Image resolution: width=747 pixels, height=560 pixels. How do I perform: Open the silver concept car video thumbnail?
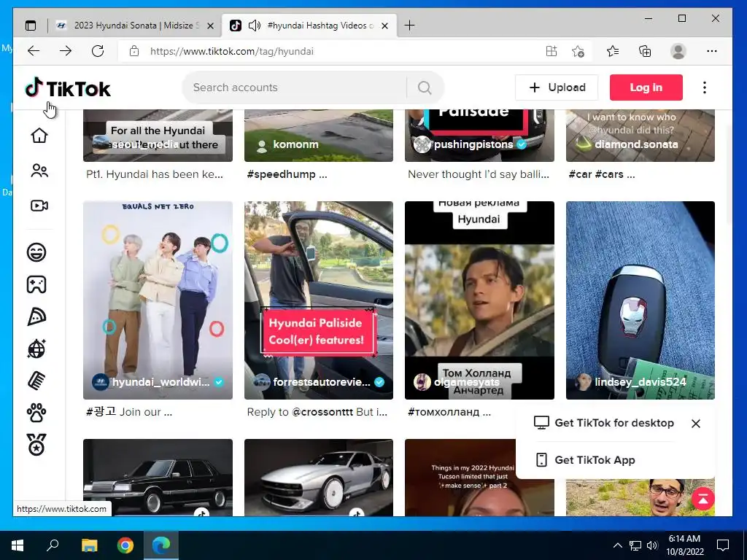pos(319,478)
